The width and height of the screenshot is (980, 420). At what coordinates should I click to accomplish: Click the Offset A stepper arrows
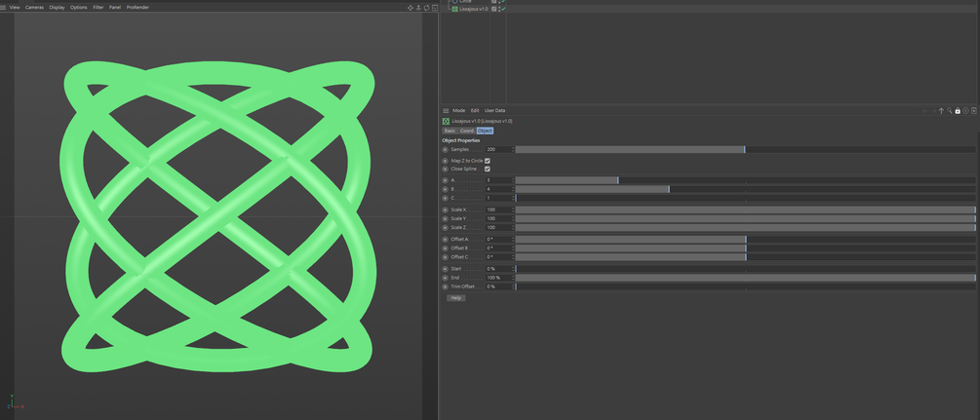pyautogui.click(x=513, y=240)
